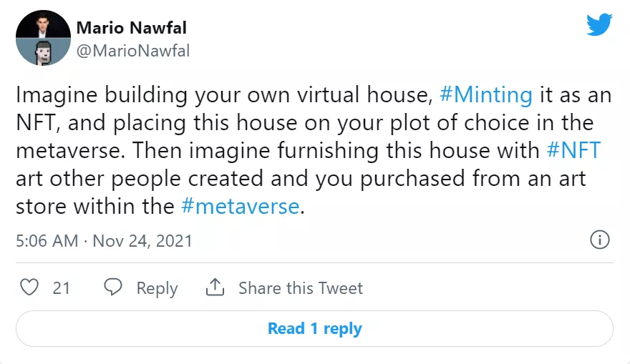This screenshot has width=630, height=364.
Task: Like the tweet with the heart icon
Action: click(x=29, y=287)
